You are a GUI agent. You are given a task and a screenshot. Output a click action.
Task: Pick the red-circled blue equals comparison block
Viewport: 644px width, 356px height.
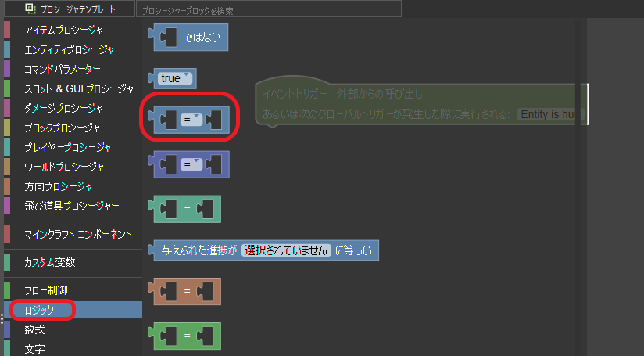pos(188,120)
